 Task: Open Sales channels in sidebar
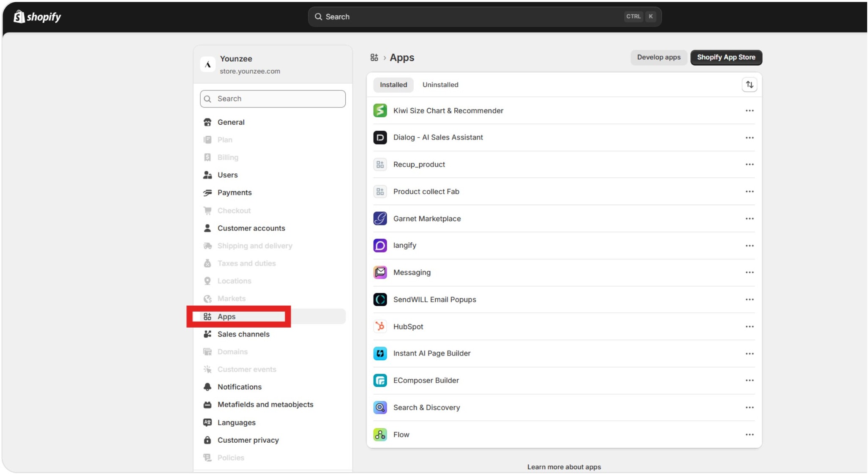pyautogui.click(x=273, y=334)
